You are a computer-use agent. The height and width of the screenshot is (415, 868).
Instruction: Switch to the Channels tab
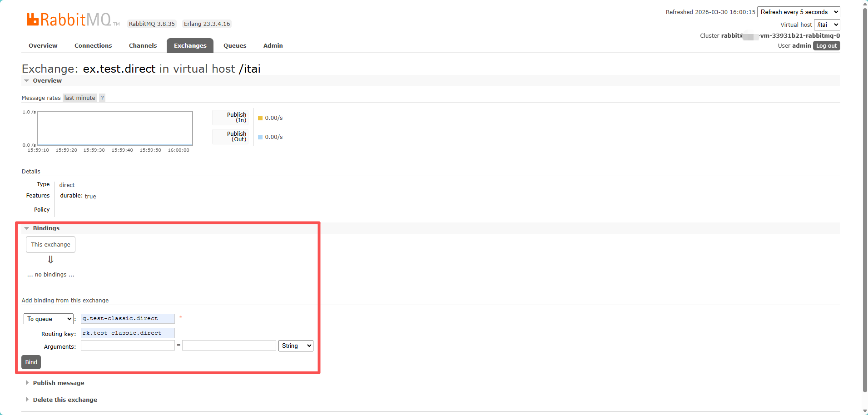(x=143, y=45)
